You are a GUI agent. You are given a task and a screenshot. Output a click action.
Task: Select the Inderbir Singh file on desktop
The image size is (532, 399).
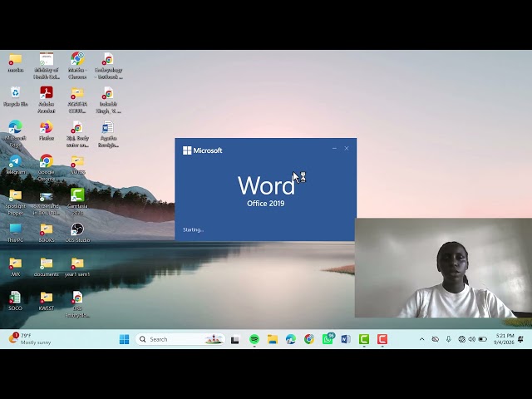[x=108, y=100]
